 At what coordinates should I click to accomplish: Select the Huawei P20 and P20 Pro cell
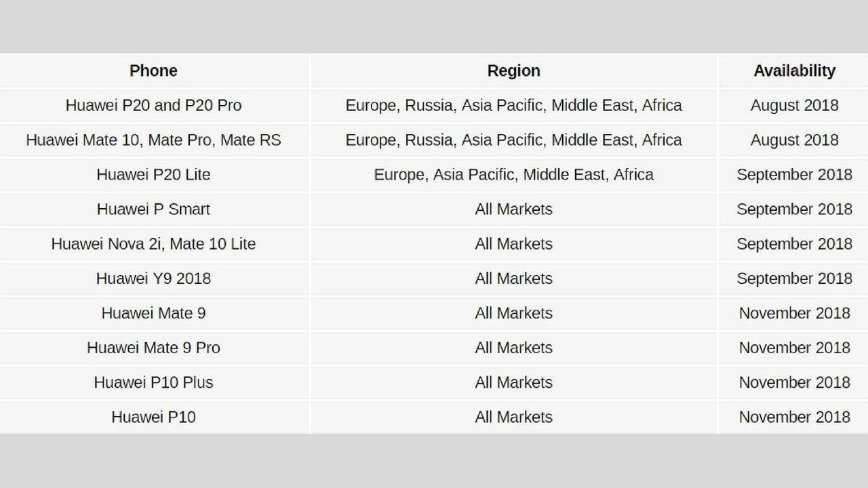[154, 105]
